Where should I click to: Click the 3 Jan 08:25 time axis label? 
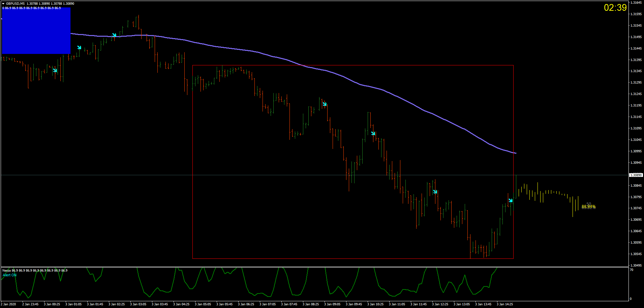tap(311, 304)
